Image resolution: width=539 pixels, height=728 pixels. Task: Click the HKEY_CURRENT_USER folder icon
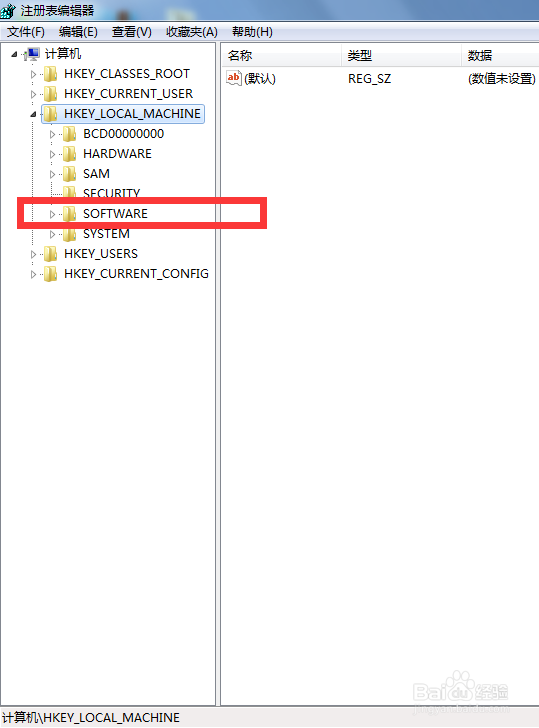point(51,94)
